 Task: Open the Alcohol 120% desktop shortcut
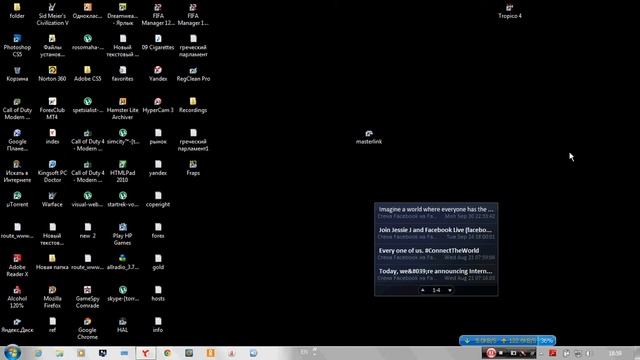(17, 297)
